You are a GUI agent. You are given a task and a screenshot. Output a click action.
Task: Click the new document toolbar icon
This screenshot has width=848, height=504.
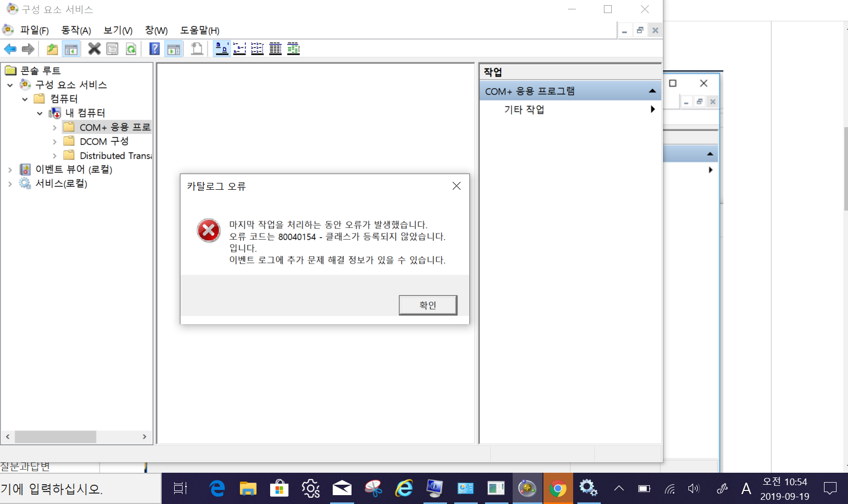197,49
